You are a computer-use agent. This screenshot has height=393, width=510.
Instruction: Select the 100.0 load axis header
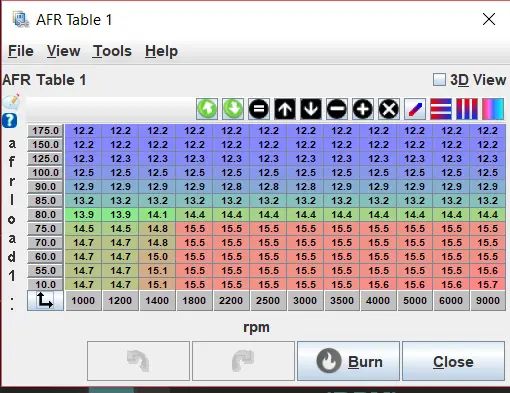[45, 172]
